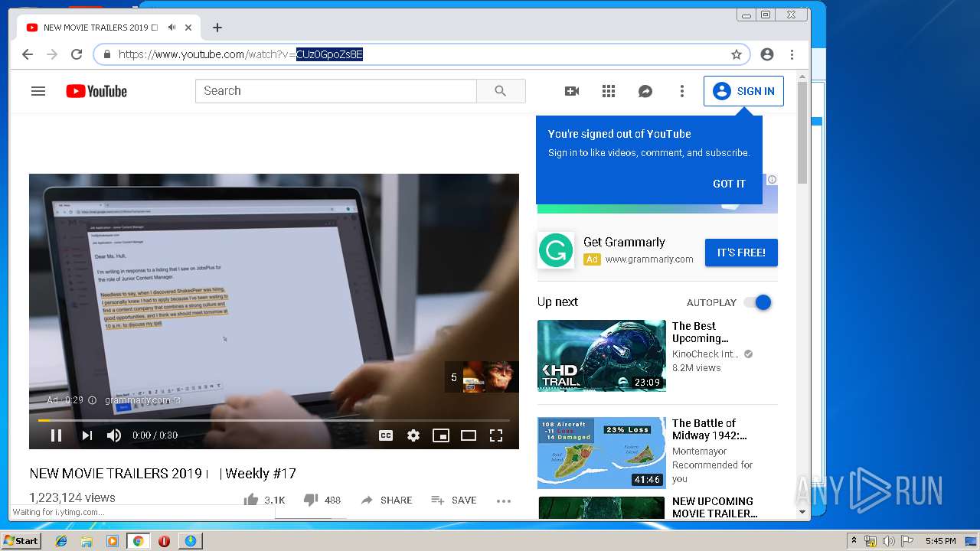Click the YouTube search input field
This screenshot has width=980, height=551.
pos(336,91)
